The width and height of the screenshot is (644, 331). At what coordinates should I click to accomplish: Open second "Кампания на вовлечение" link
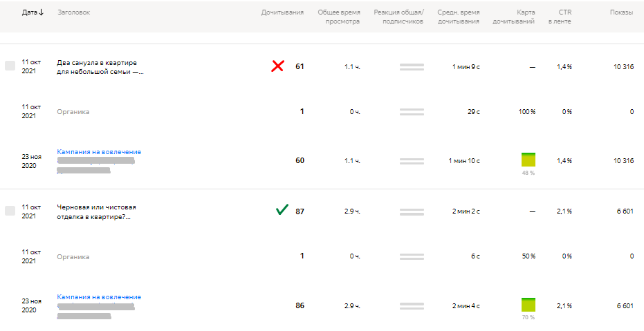99,297
